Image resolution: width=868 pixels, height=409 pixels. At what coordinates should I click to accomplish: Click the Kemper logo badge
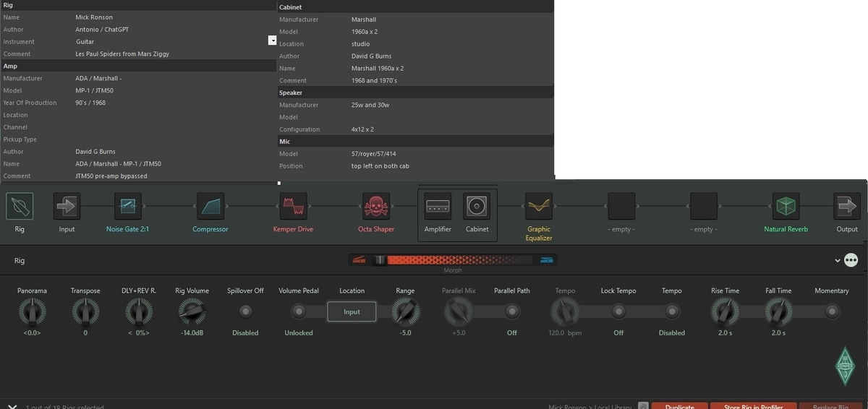pyautogui.click(x=846, y=366)
